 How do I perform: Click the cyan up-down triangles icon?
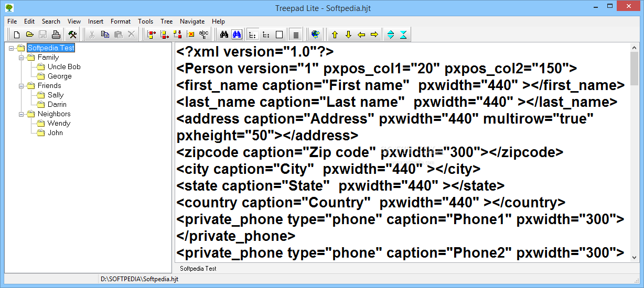click(390, 35)
